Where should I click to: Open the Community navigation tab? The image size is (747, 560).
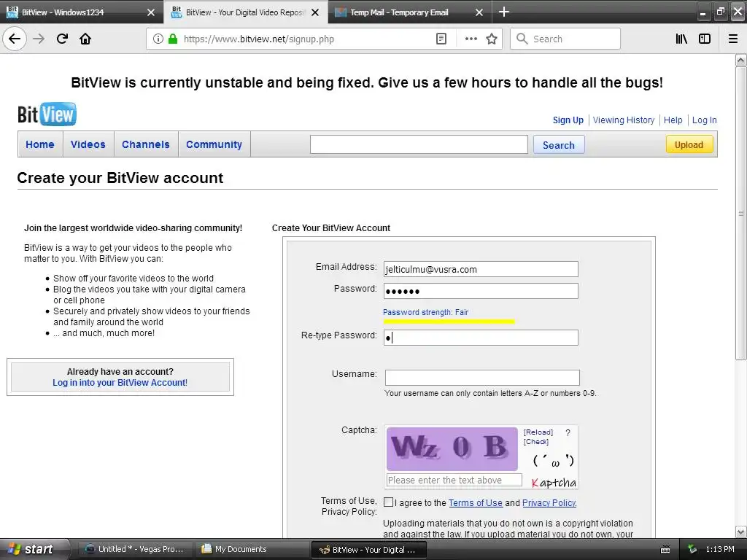[x=214, y=144]
